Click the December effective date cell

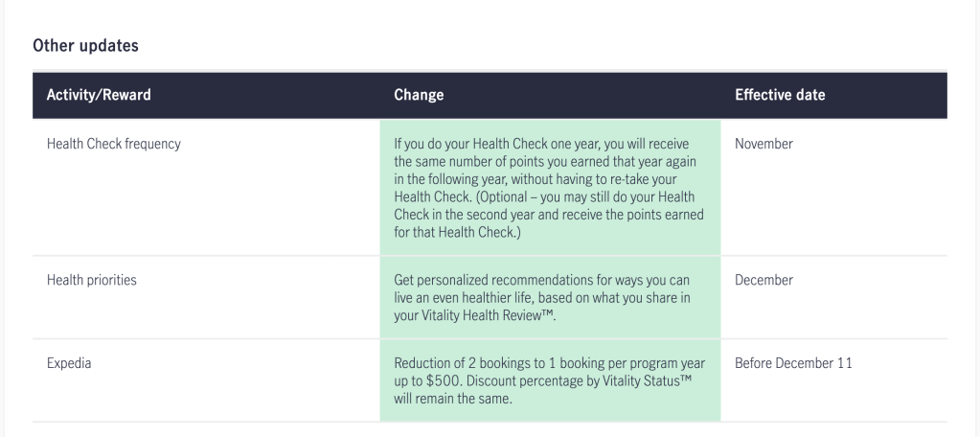coord(763,281)
